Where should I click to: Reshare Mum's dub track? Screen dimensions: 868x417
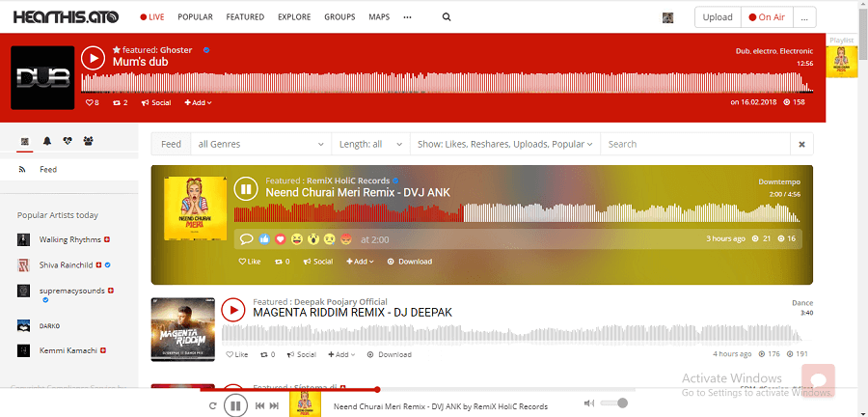tap(121, 102)
